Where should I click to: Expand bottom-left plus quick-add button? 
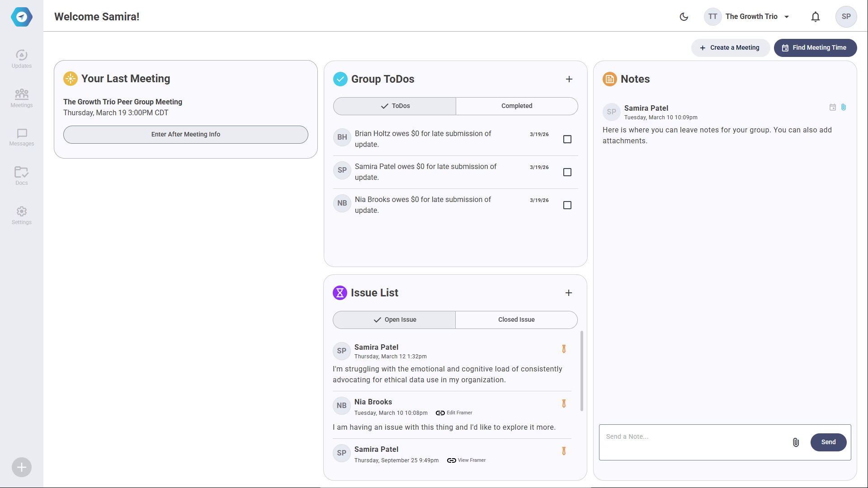(x=21, y=467)
